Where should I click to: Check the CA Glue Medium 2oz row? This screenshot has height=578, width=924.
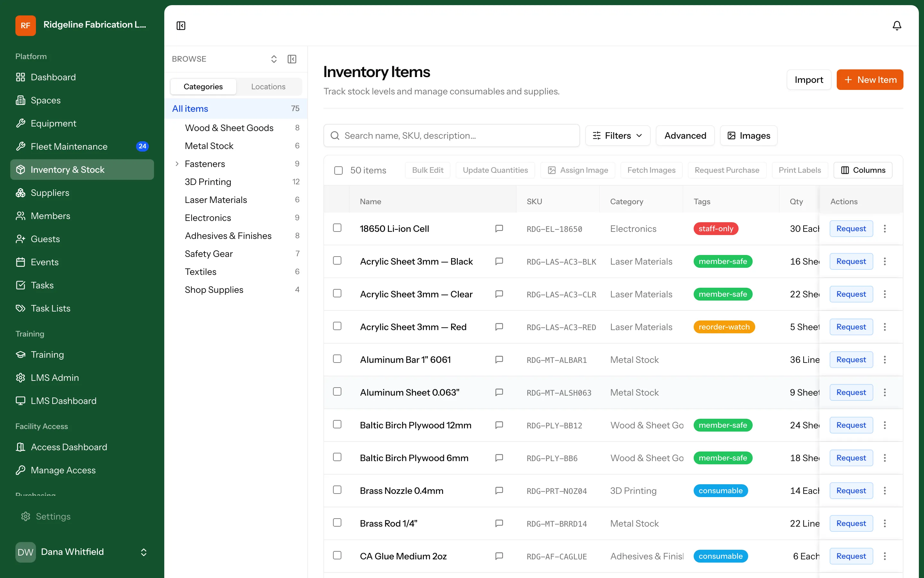point(337,556)
